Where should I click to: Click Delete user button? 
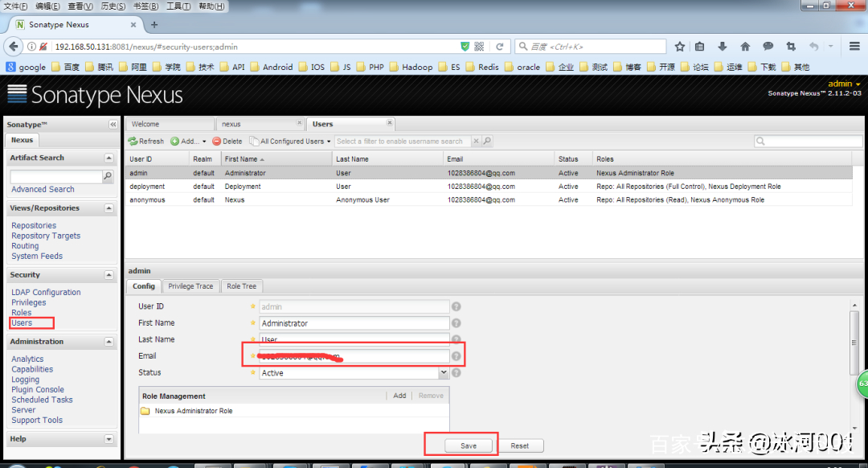227,142
